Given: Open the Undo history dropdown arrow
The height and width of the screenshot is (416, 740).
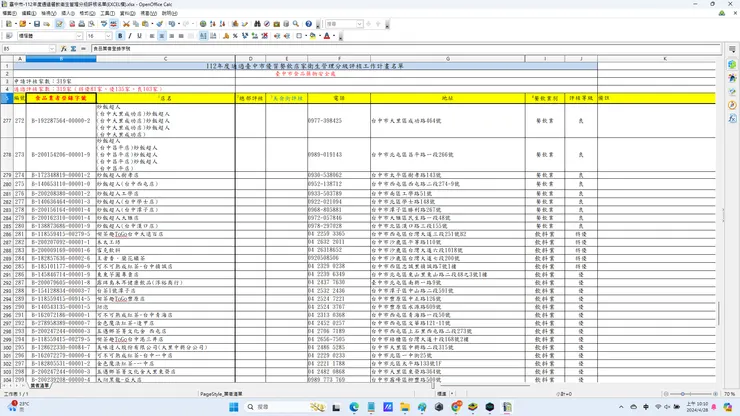Looking at the screenshot, I should [179, 24].
